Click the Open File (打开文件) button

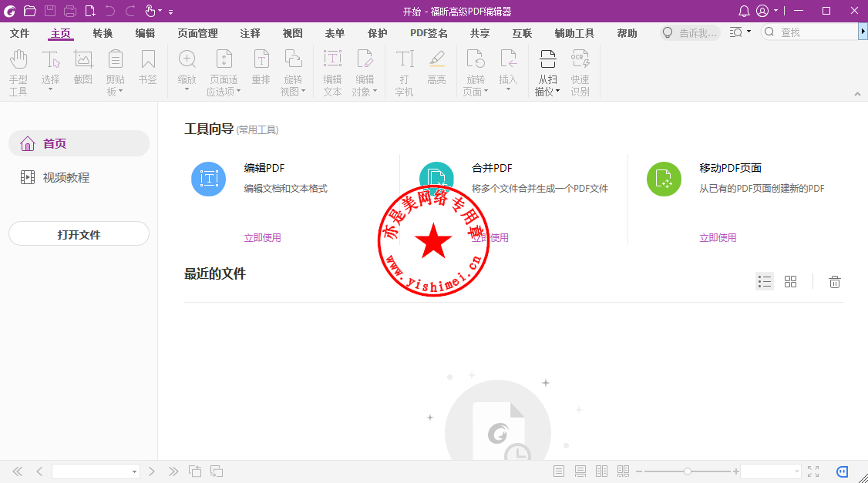[x=79, y=234]
